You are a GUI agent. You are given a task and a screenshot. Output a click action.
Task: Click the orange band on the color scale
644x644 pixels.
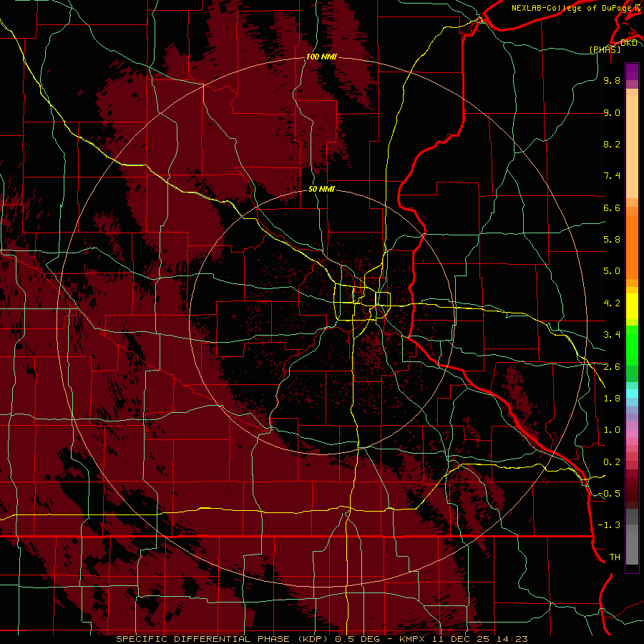pos(632,246)
